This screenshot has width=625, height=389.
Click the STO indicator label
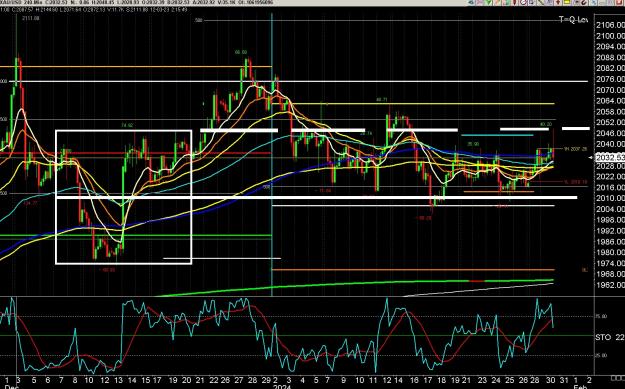pos(603,337)
